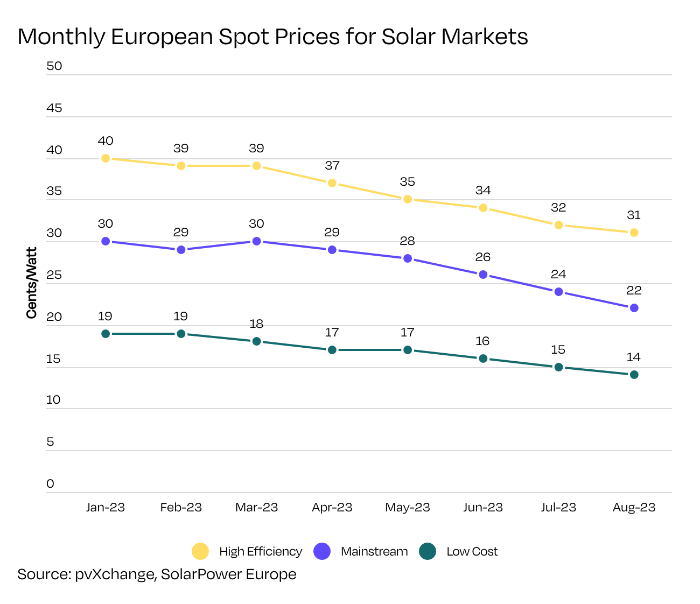Image resolution: width=700 pixels, height=604 pixels.
Task: Toggle the High Efficiency legend label
Action: (x=261, y=551)
